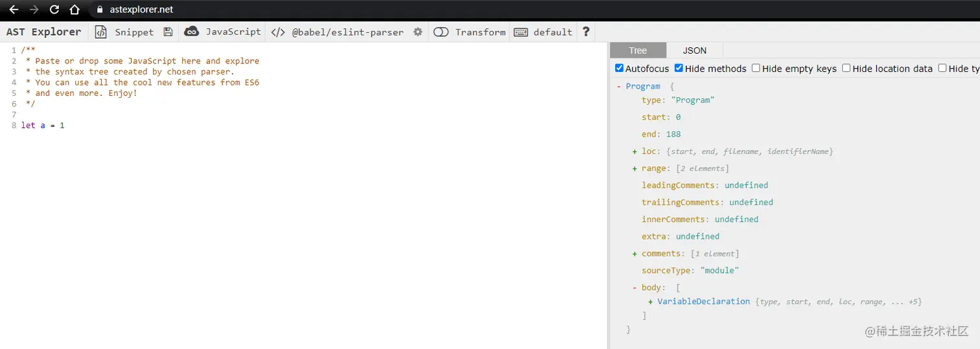This screenshot has height=349, width=980.
Task: Select the end: 188 value
Action: point(673,134)
